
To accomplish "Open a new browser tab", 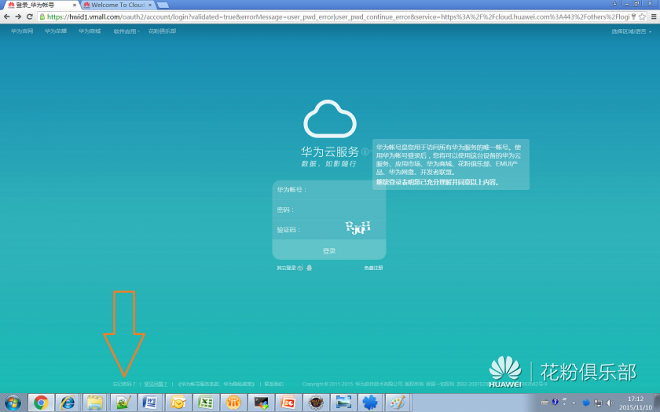I will 163,5.
